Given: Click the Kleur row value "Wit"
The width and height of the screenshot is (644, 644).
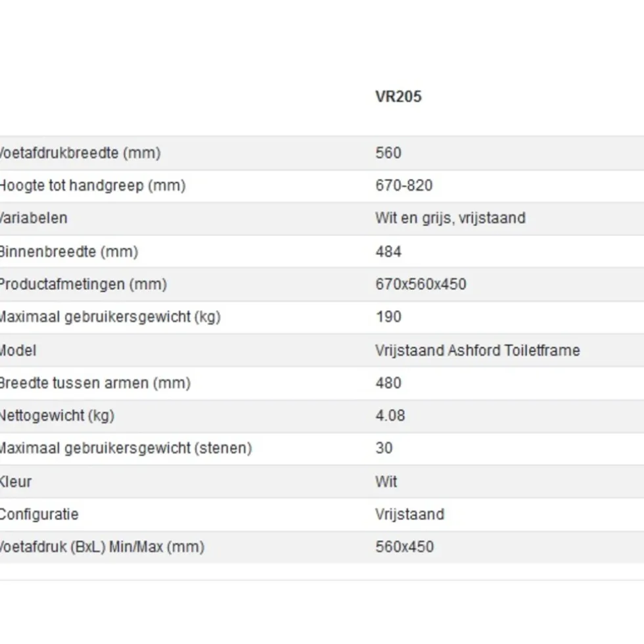Looking at the screenshot, I should (x=386, y=482).
